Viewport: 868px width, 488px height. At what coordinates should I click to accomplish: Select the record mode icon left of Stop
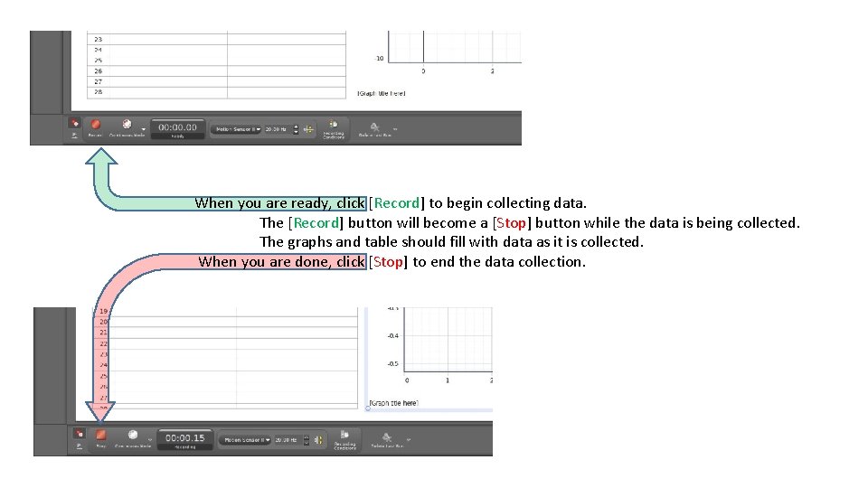tap(80, 434)
